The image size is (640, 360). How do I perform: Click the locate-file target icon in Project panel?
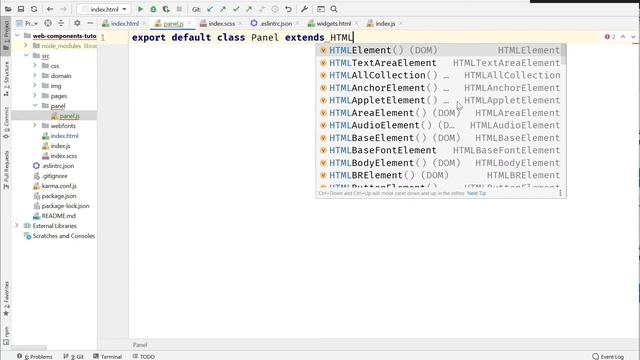[x=48, y=24]
